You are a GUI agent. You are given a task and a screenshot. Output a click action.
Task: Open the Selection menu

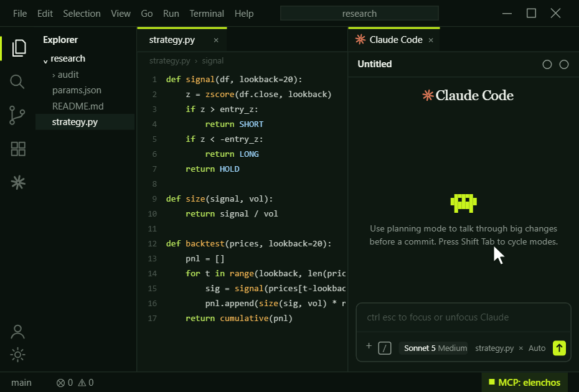pyautogui.click(x=82, y=14)
